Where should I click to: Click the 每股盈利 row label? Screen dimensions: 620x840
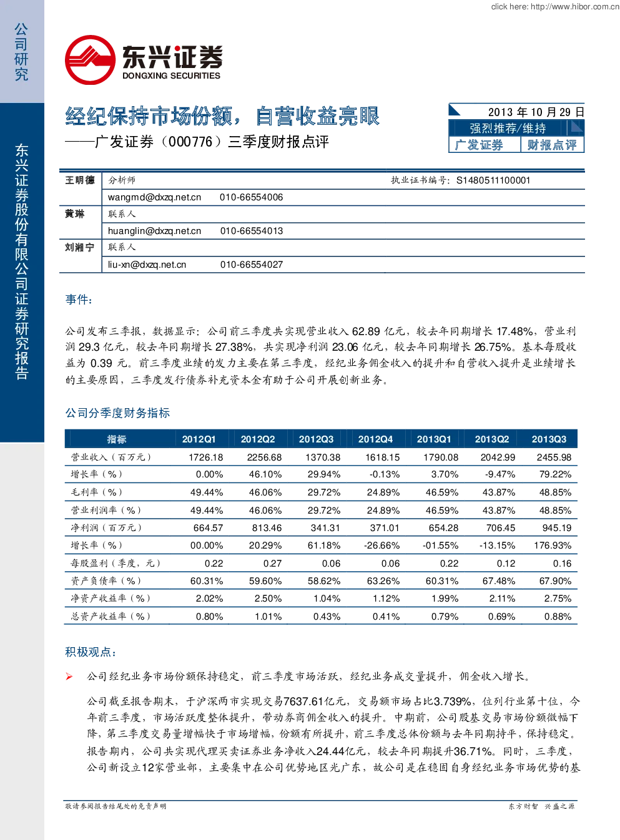116,564
